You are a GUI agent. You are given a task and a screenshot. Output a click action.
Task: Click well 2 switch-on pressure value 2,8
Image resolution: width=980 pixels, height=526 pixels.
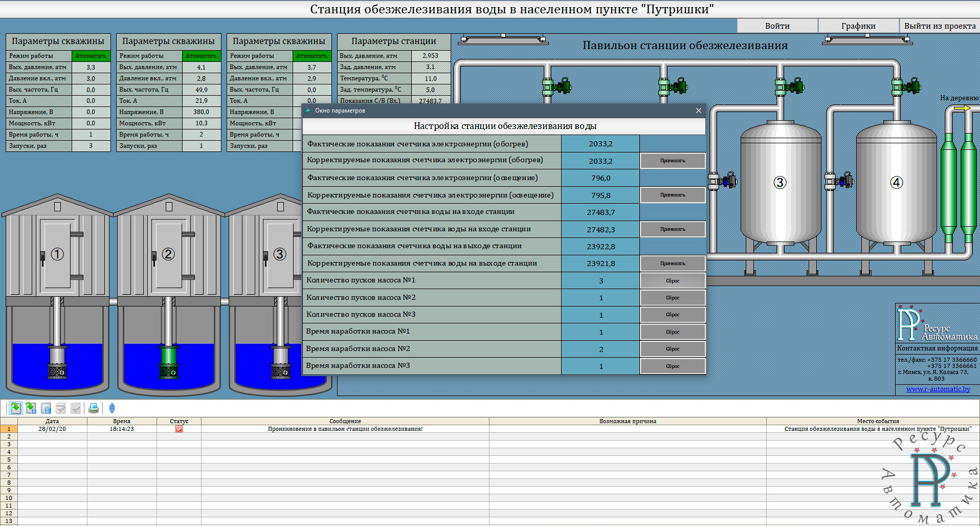pos(202,78)
